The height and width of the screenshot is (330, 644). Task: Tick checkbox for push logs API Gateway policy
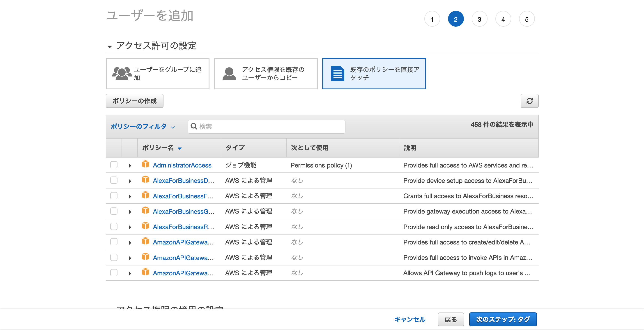point(114,272)
